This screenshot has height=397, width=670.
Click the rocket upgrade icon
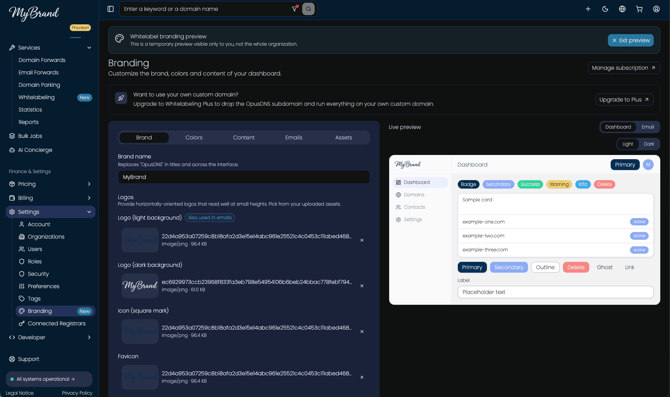(121, 98)
